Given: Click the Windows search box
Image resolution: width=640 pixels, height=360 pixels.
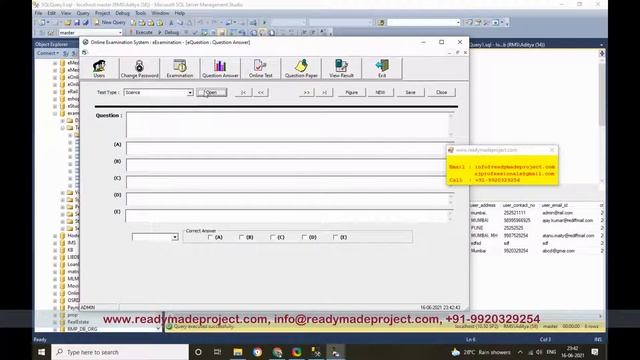Looking at the screenshot, I should pos(120,352).
